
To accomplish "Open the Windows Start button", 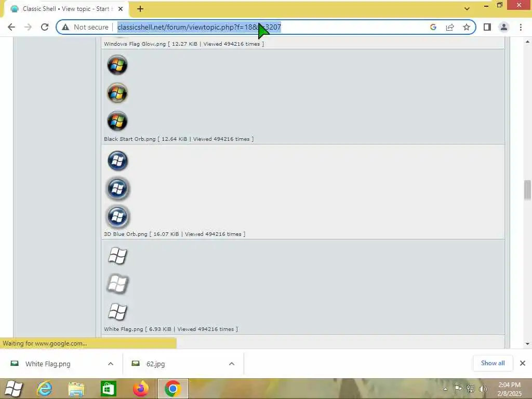I will (x=14, y=389).
